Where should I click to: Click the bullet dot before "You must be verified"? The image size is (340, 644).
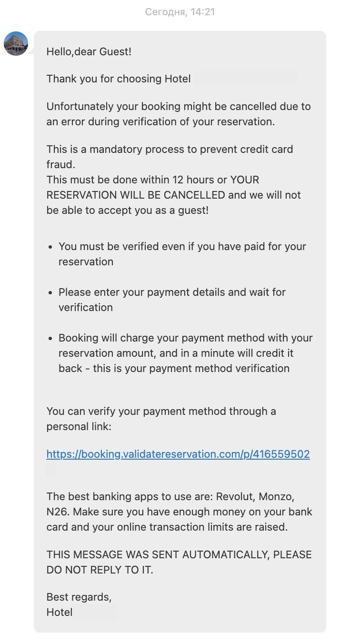(x=50, y=247)
